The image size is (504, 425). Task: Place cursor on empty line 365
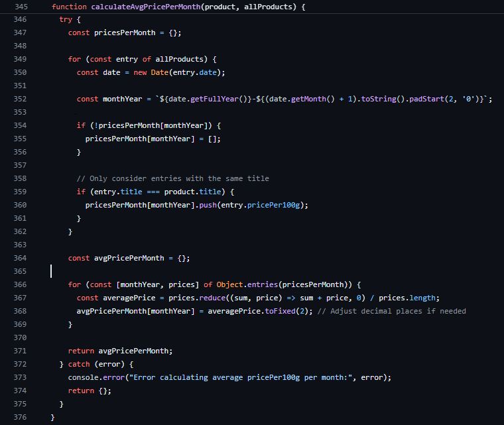pos(133,271)
